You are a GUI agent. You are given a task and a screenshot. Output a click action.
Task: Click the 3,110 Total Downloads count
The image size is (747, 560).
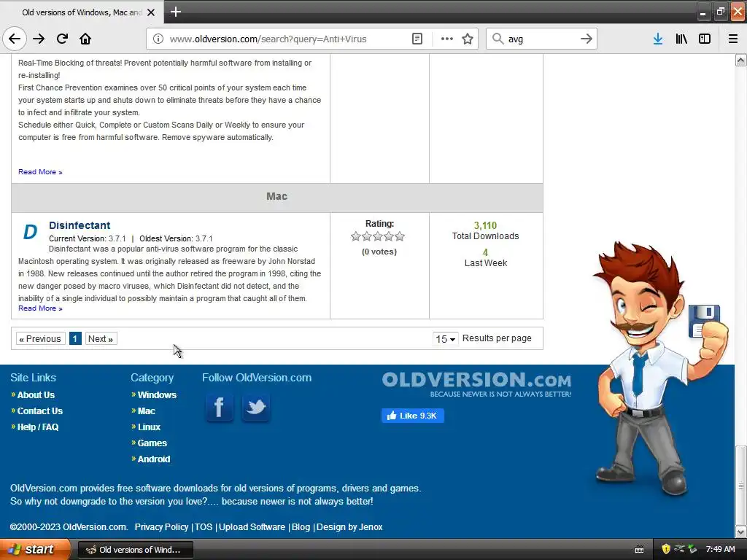click(485, 225)
